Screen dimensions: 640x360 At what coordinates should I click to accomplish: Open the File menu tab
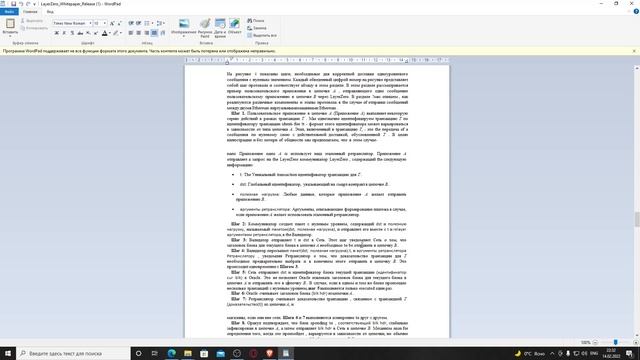click(x=9, y=12)
